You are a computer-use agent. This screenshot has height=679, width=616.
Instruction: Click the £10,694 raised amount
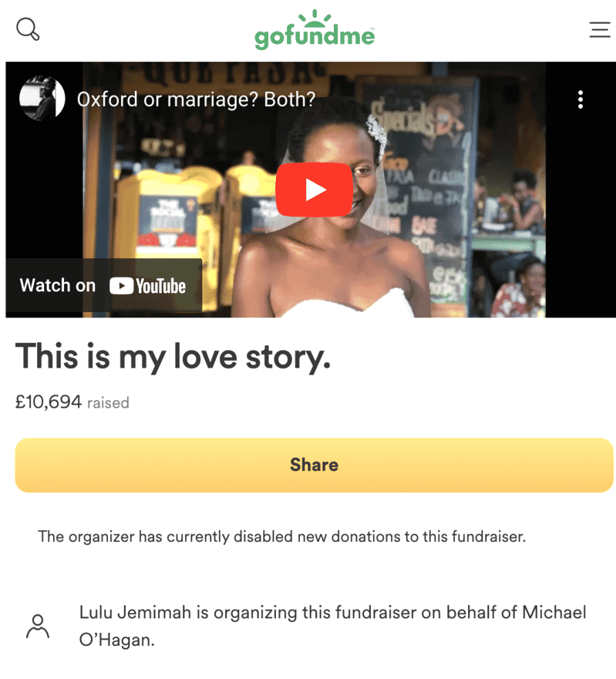(x=48, y=402)
